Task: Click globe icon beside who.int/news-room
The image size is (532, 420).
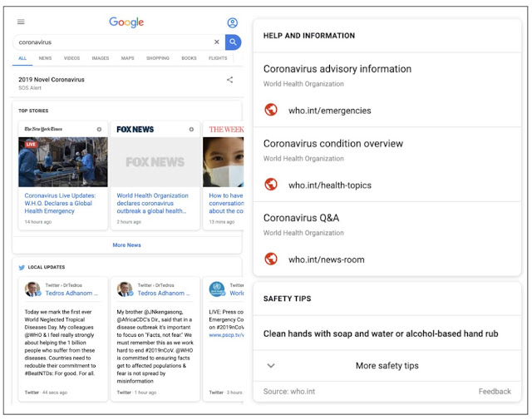Action: (271, 259)
